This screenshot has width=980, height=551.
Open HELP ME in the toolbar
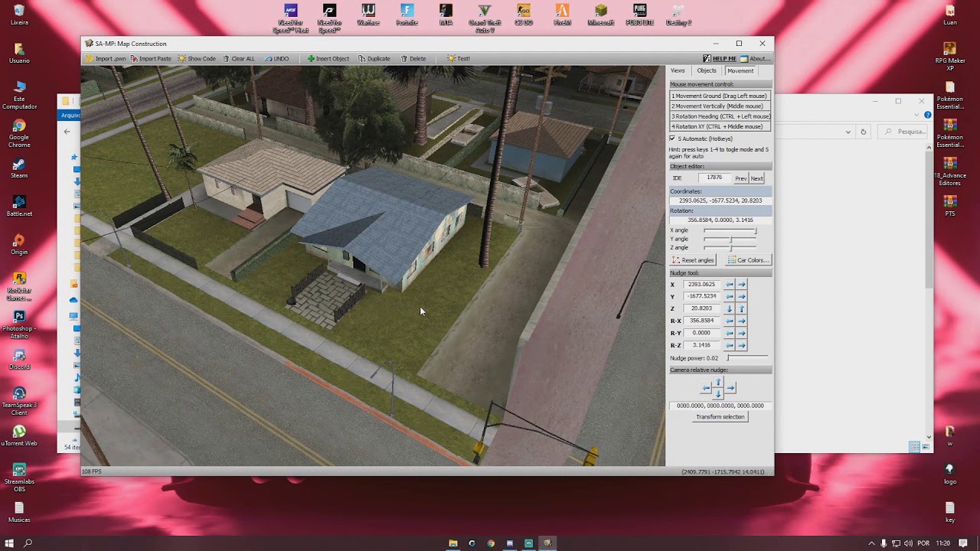(720, 58)
